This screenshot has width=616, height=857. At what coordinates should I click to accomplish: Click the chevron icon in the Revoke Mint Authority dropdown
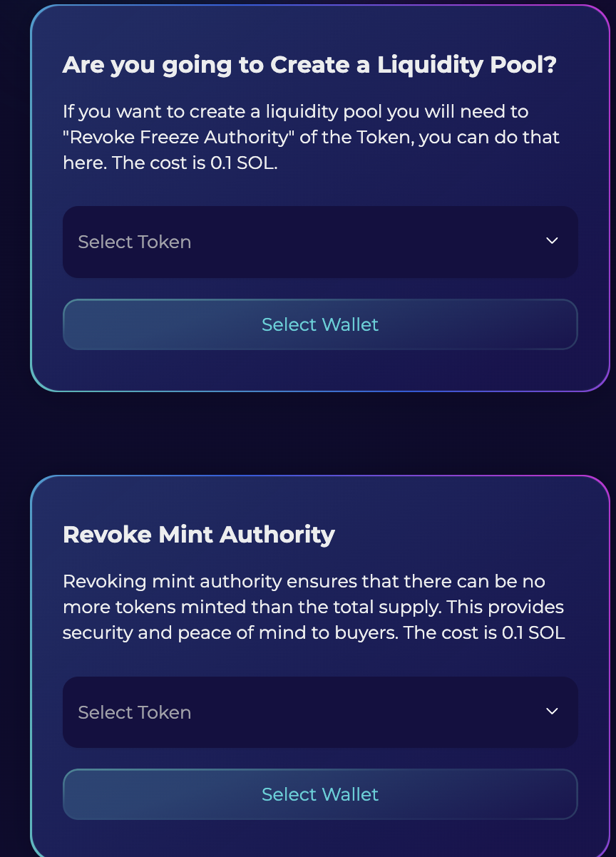click(552, 712)
